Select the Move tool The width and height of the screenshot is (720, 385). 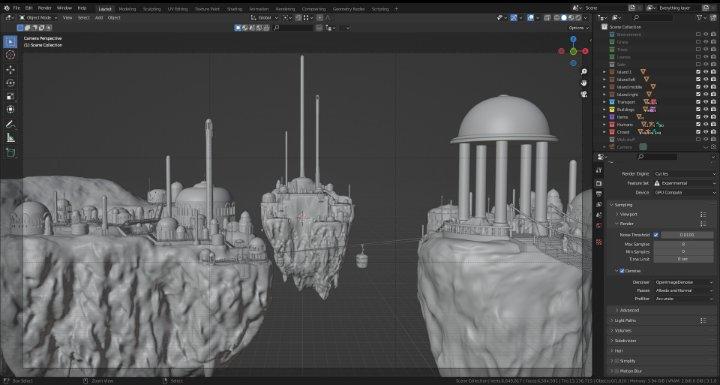pos(10,70)
